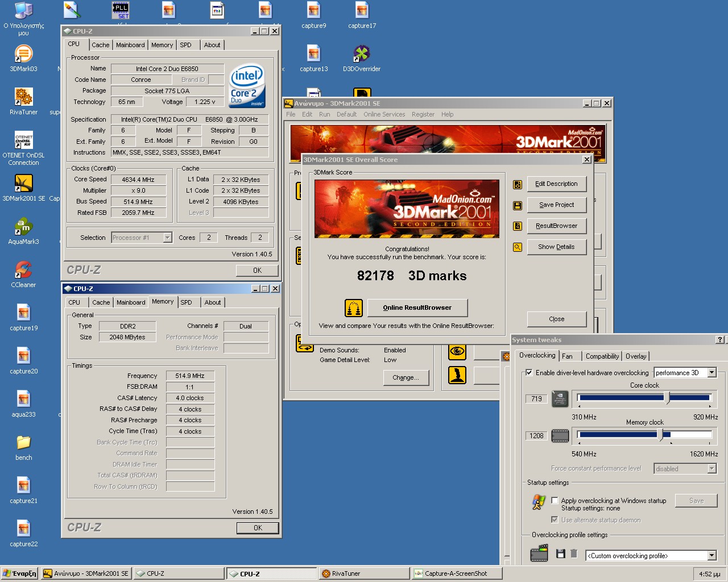Click the Online ResultBrowser button

point(417,308)
